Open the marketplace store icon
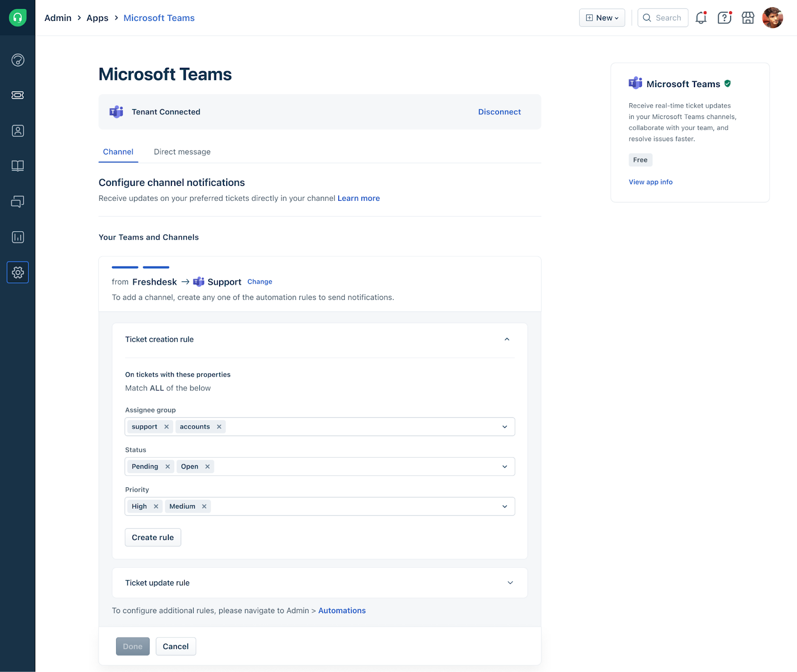 748,18
